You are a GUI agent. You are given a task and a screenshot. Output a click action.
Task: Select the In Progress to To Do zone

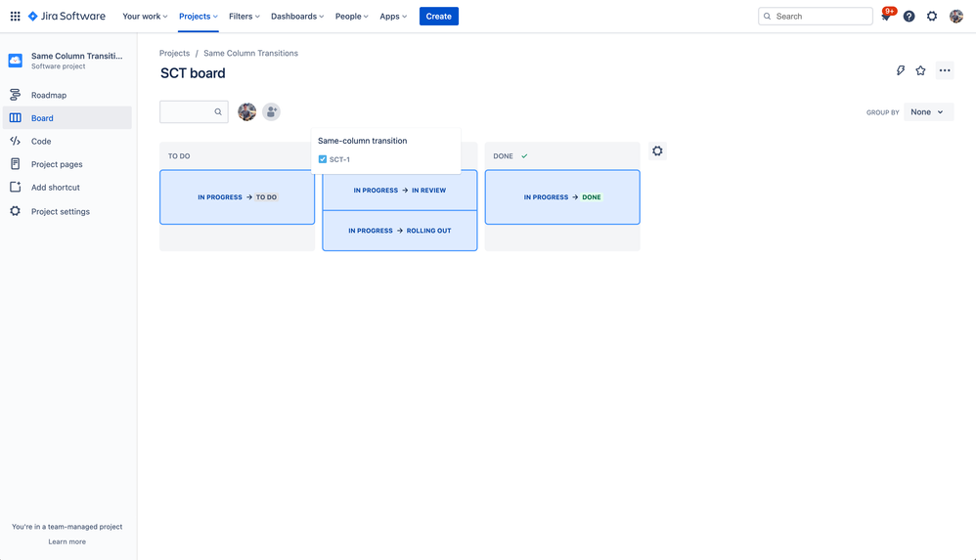[237, 197]
